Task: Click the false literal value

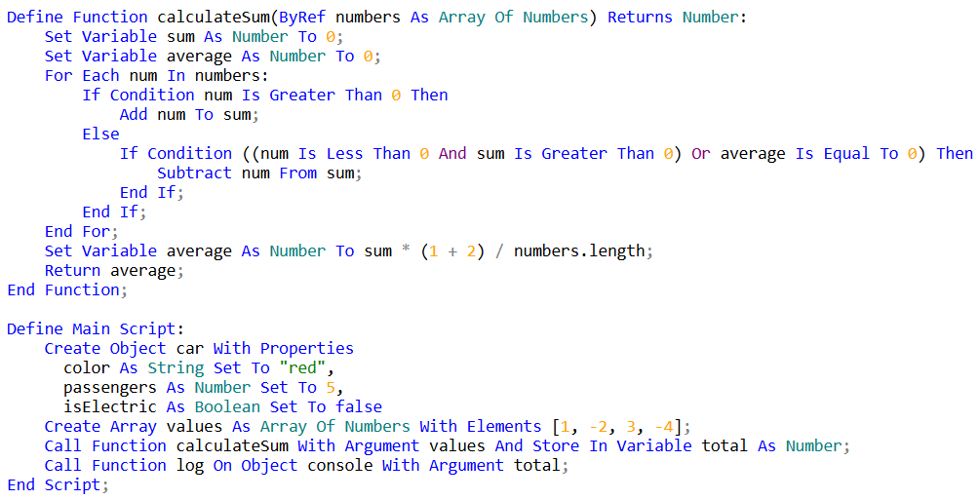Action: (359, 406)
